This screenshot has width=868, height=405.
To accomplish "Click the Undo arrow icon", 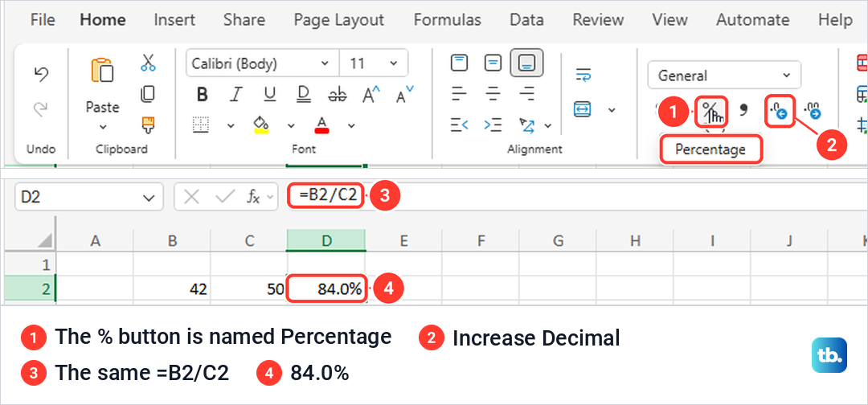I will tap(41, 75).
